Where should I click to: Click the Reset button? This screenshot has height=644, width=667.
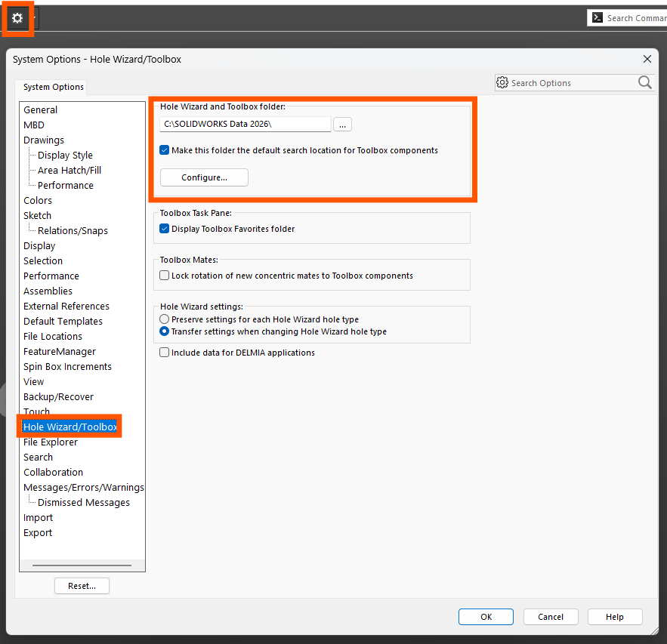tap(82, 585)
